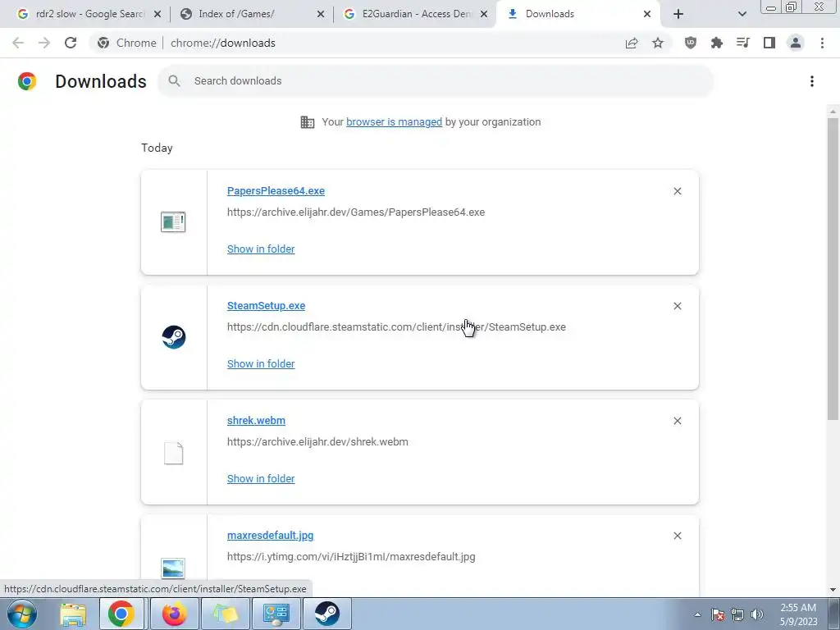Click the browser back arrow
This screenshot has width=840, height=630.
pyautogui.click(x=18, y=43)
